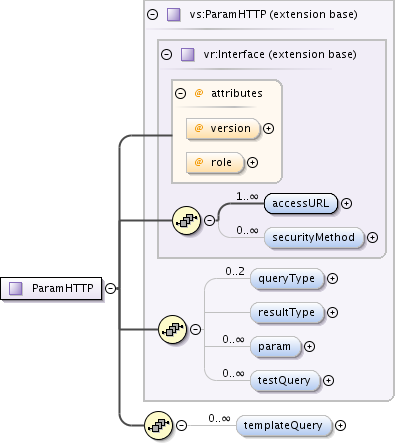Expand the param element
Viewport: 396px width, 445px height.
[309, 347]
